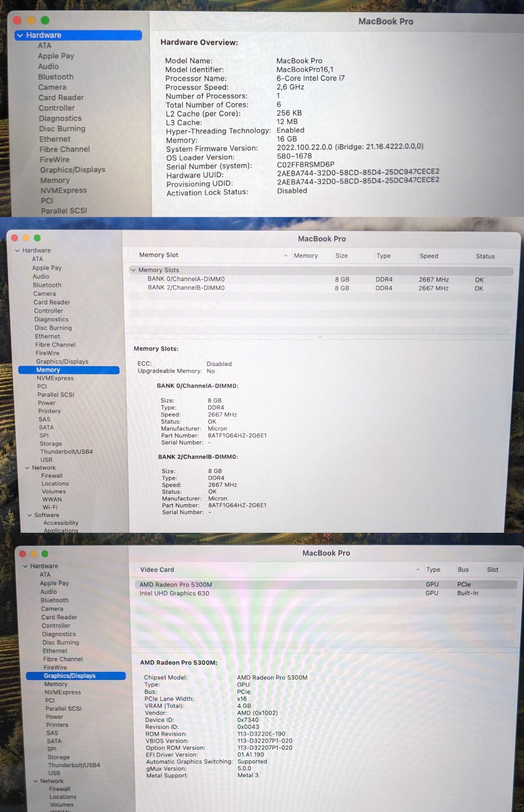Choose Fibre Channel in the top window sidebar
The width and height of the screenshot is (524, 812).
pos(65,149)
